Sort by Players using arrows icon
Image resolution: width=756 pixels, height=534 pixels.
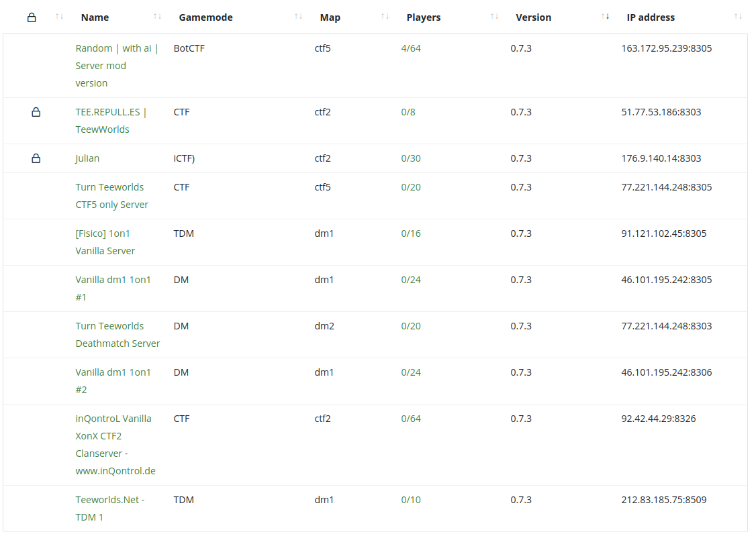pos(494,17)
